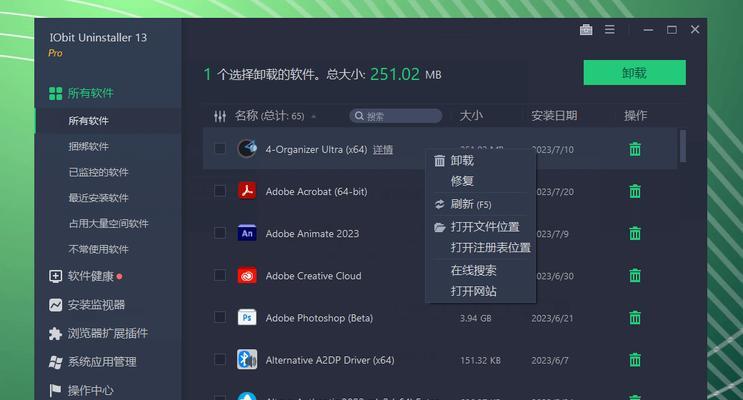Image resolution: width=743 pixels, height=400 pixels.
Task: Click trash icon for Adobe Photoshop (Beta)
Action: [x=635, y=318]
